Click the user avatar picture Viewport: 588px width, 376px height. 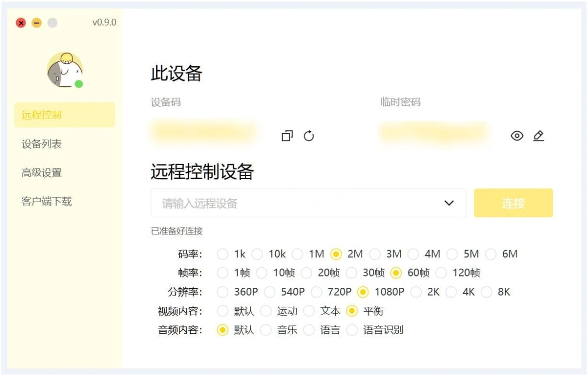[65, 70]
